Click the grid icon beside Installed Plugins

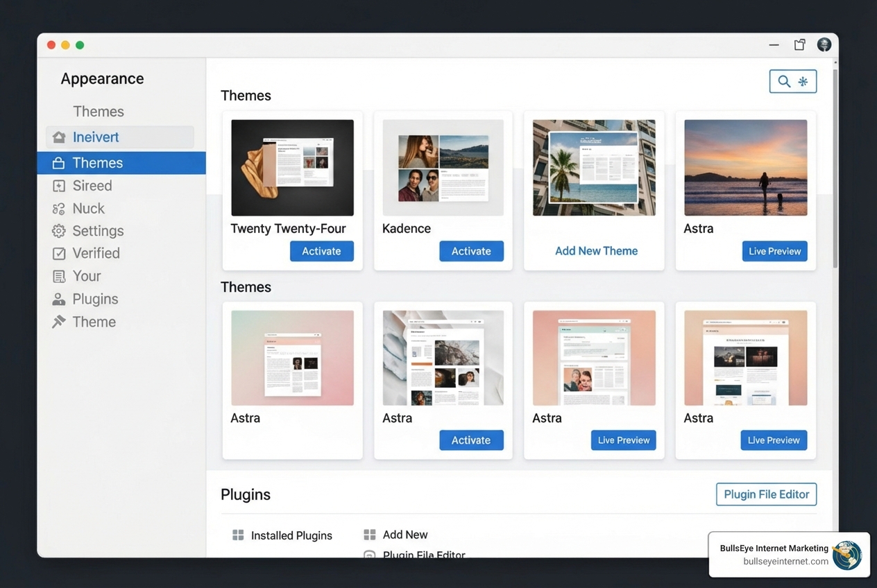[x=238, y=535]
